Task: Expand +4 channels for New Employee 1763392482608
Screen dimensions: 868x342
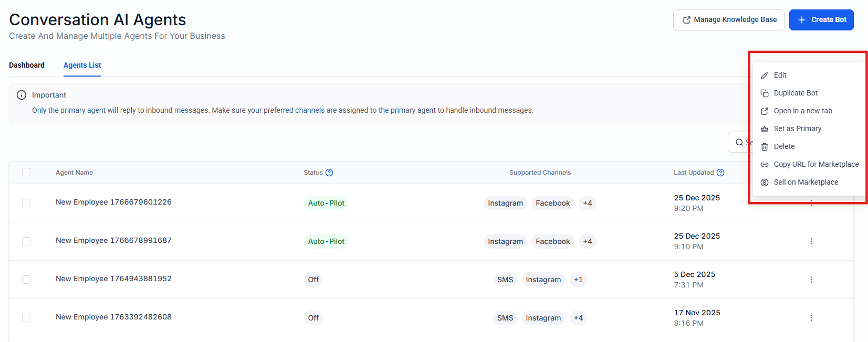Action: (x=578, y=318)
